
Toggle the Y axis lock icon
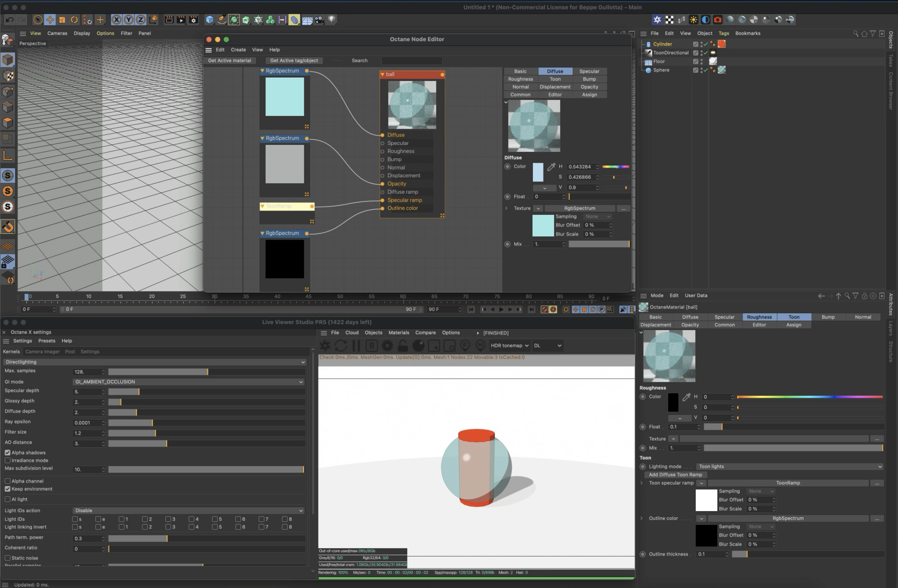[129, 19]
